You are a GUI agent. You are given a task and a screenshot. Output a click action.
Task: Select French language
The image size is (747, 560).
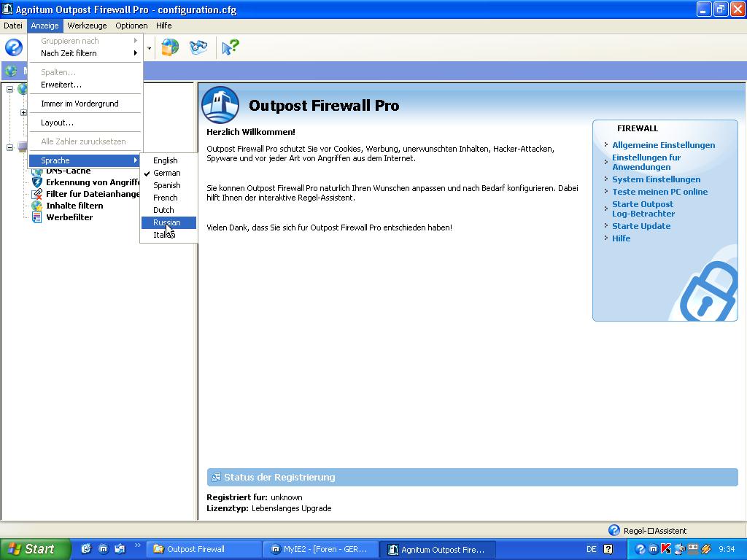[x=169, y=198]
